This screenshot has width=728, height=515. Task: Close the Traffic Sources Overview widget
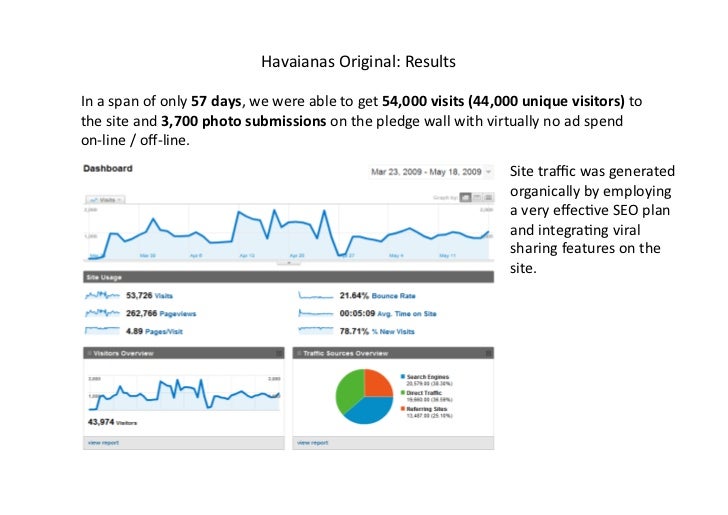tap(488, 354)
